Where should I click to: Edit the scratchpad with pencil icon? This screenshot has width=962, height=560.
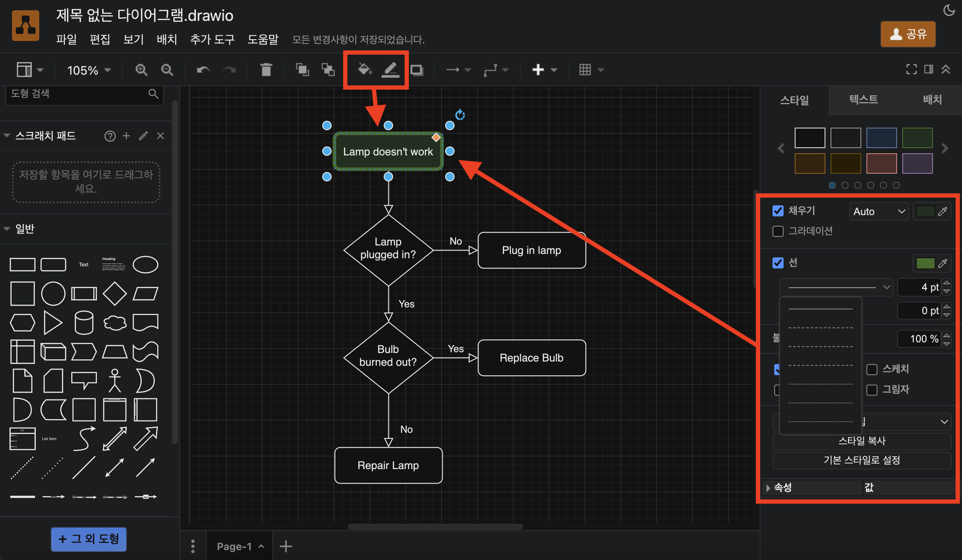(143, 136)
